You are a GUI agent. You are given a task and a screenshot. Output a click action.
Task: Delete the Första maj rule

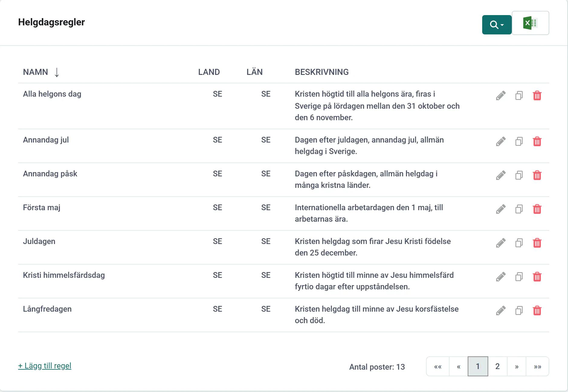(537, 209)
